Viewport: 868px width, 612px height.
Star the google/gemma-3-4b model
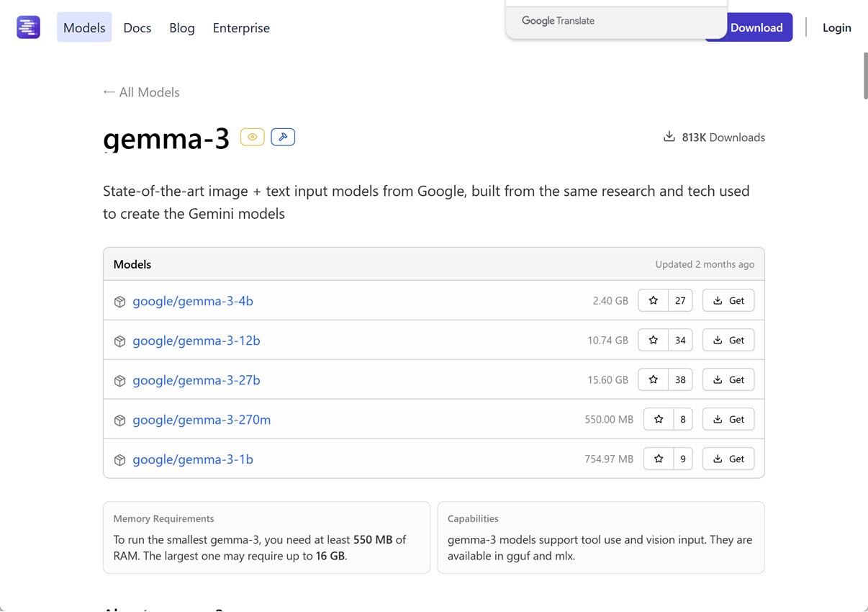[x=654, y=300]
